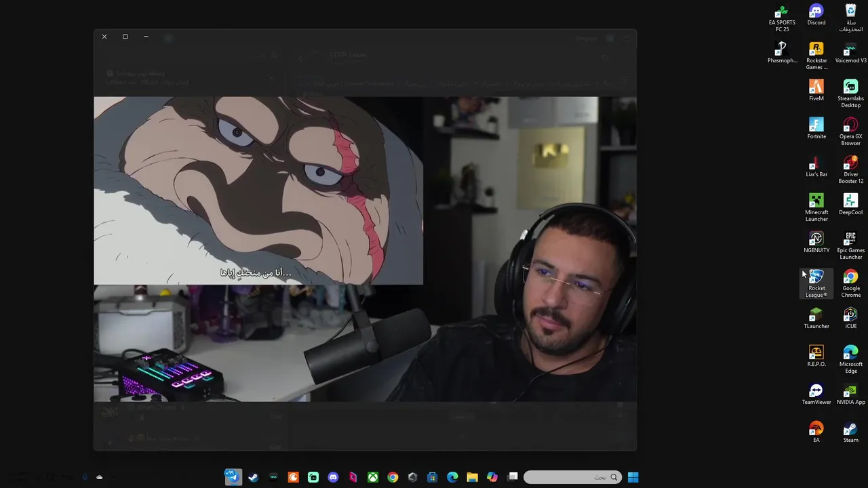The height and width of the screenshot is (488, 868).
Task: Launch Copilot from the taskbar
Action: click(492, 477)
